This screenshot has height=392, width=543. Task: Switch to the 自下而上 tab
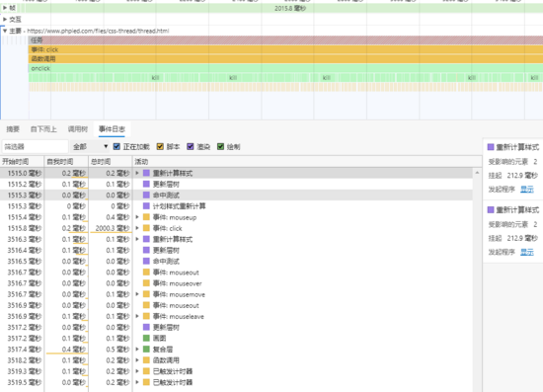43,129
